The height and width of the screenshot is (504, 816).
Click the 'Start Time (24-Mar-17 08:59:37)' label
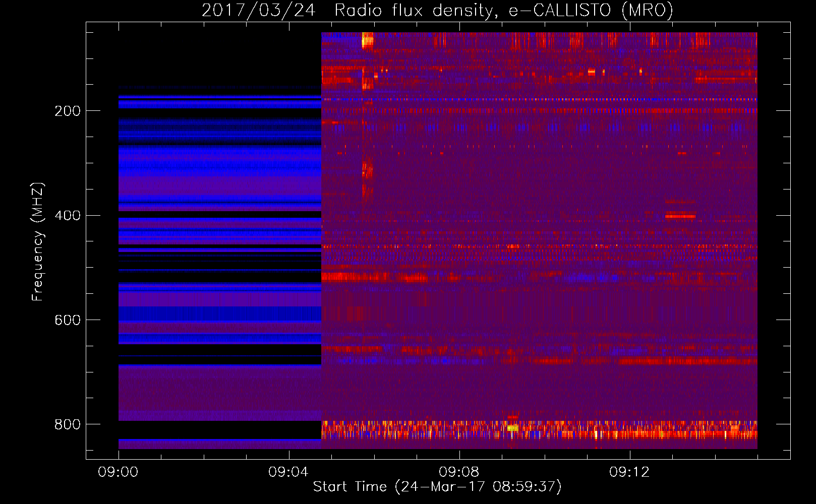point(437,487)
